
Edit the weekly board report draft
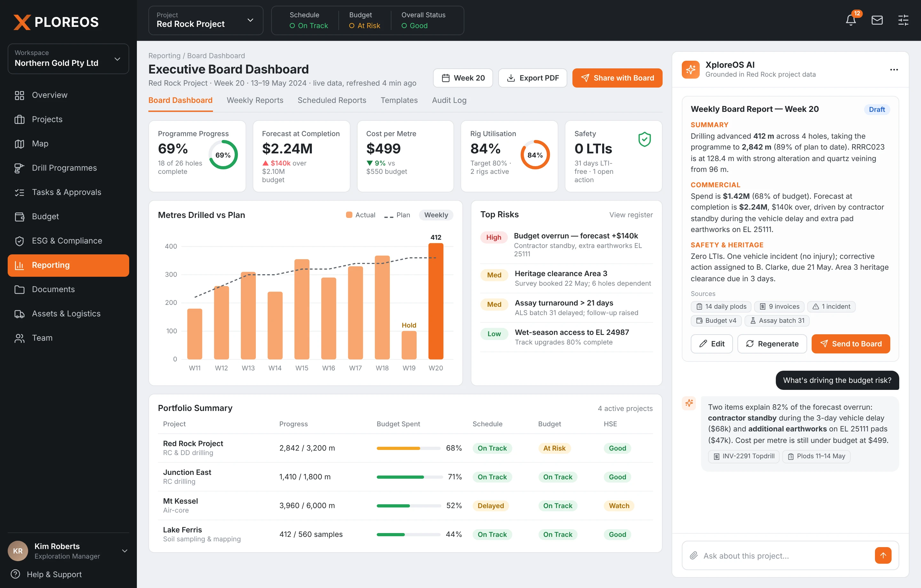[712, 344]
